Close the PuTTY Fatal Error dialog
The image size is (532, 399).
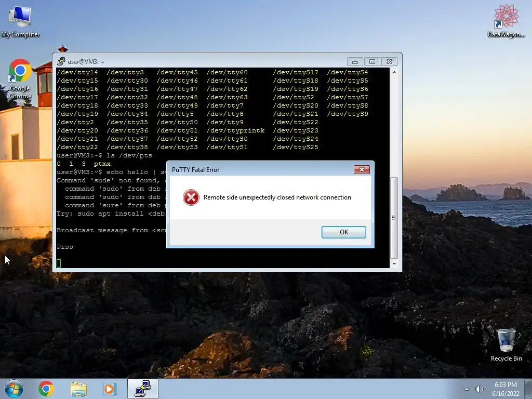[x=362, y=170]
